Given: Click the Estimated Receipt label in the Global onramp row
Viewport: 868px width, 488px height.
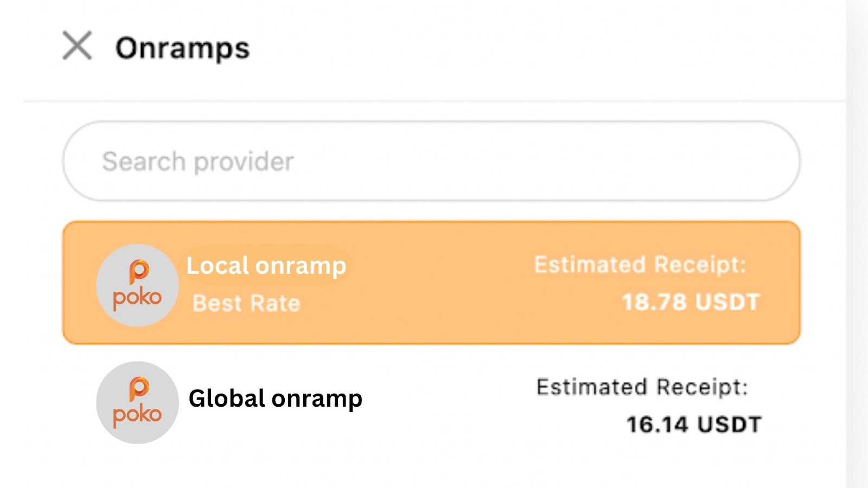Looking at the screenshot, I should 642,387.
